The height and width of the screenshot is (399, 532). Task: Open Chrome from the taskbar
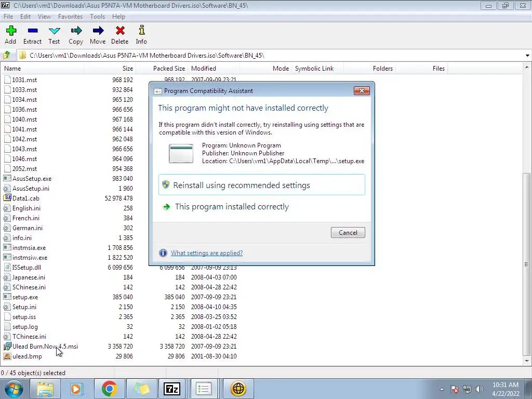(x=109, y=389)
